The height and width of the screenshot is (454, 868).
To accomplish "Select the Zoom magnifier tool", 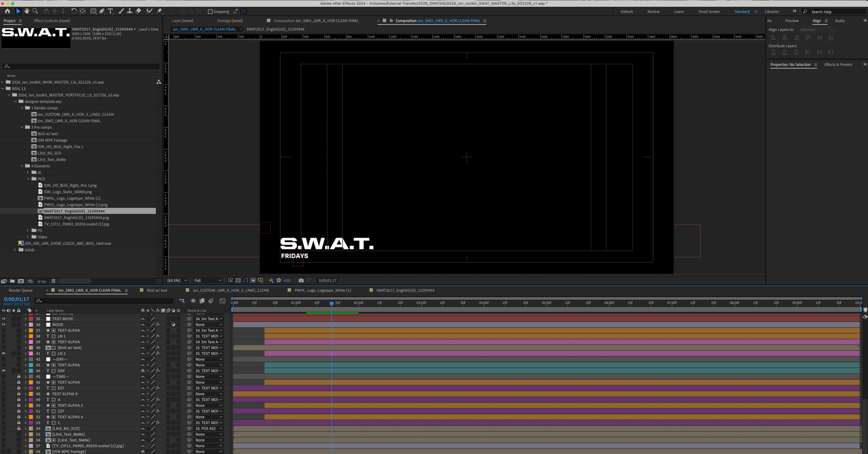I will (x=35, y=11).
